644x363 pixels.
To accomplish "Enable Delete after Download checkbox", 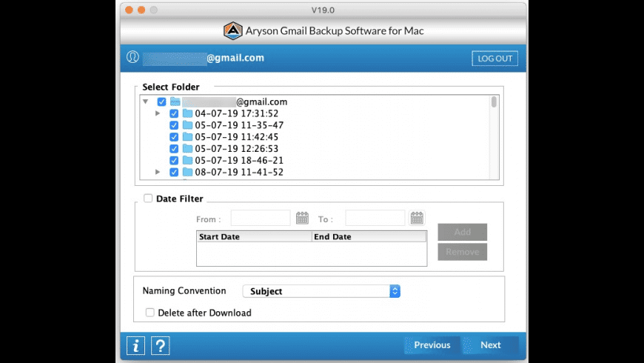I will 150,313.
